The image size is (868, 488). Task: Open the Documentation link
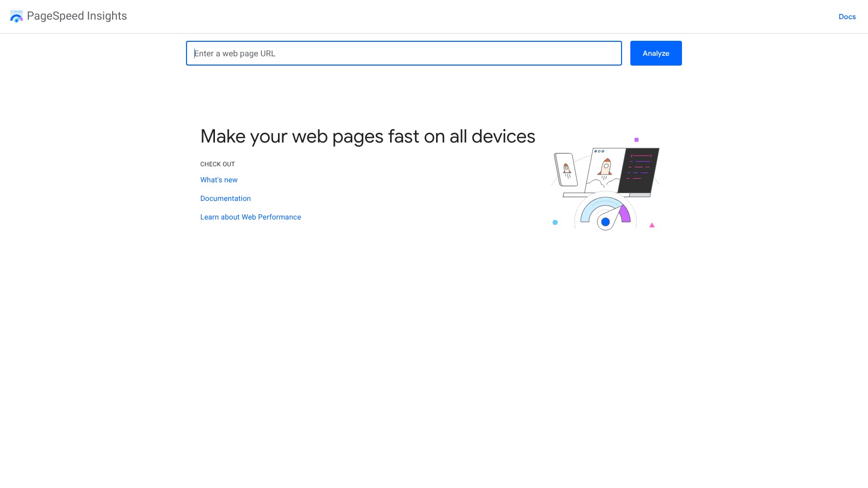coord(226,198)
